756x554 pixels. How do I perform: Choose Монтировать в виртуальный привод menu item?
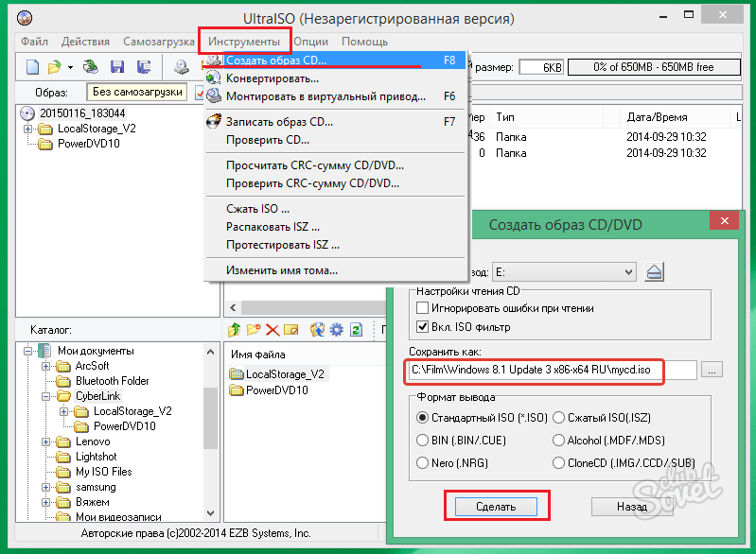click(335, 96)
